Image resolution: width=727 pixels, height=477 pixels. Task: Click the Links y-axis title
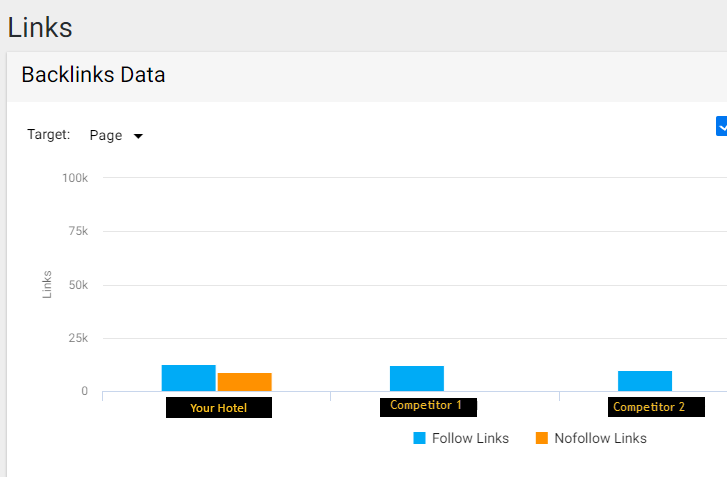point(47,285)
